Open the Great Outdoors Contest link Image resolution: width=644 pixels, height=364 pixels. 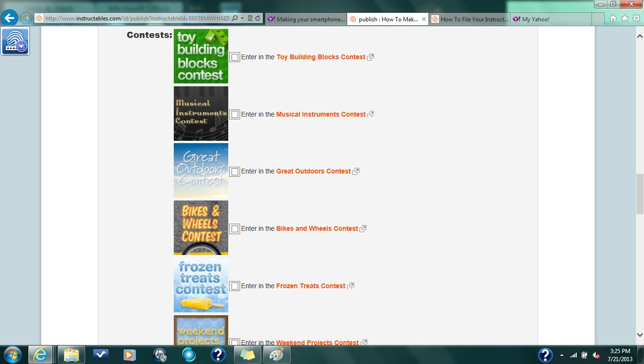(x=313, y=171)
